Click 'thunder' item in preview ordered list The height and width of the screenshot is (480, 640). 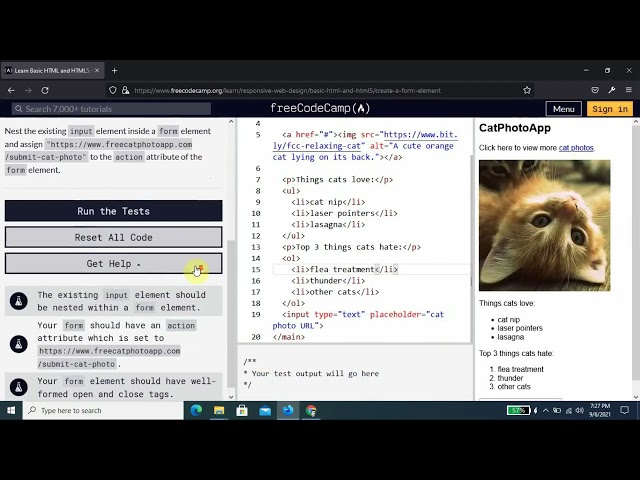[510, 378]
